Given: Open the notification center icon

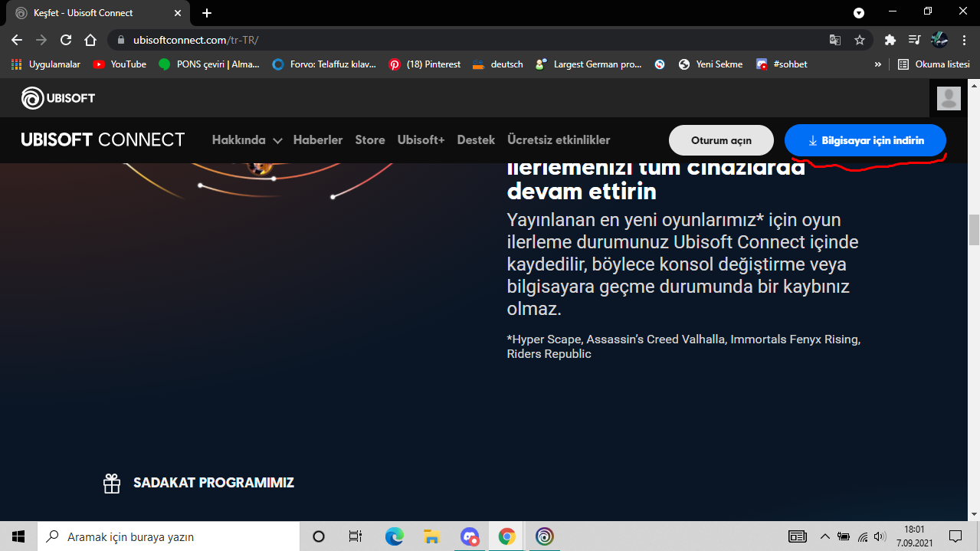Looking at the screenshot, I should [x=955, y=536].
